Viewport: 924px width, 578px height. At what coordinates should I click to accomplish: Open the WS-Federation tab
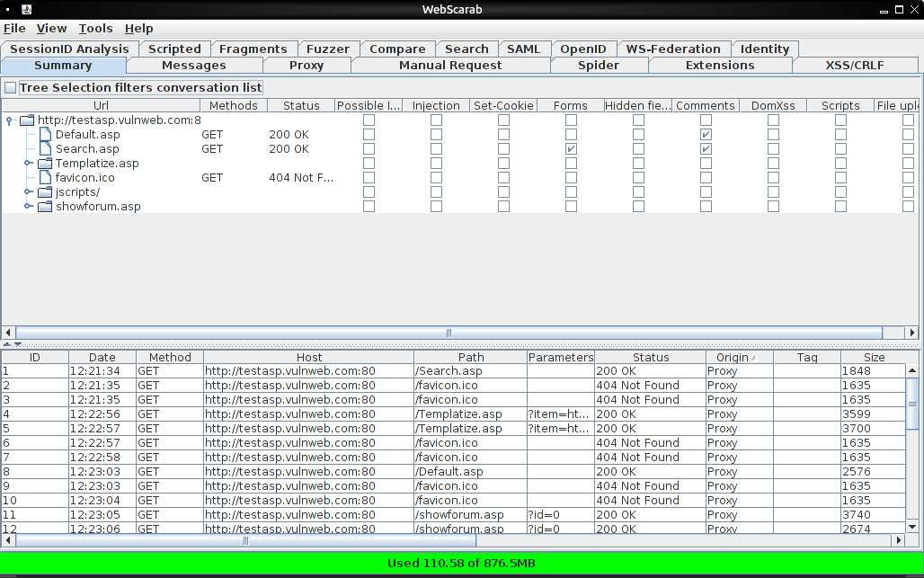[673, 49]
